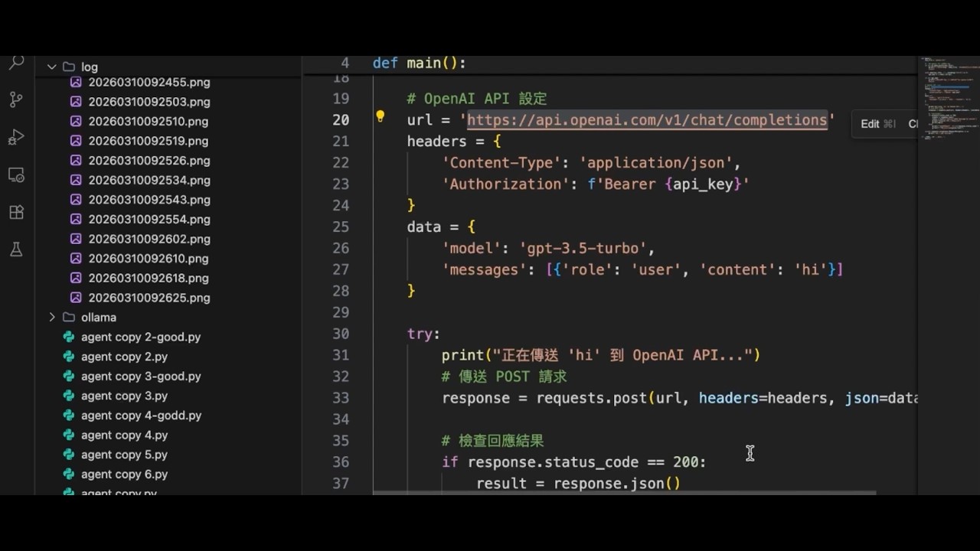The width and height of the screenshot is (980, 551).
Task: Click the lightbulb code action on line 20
Action: click(380, 117)
